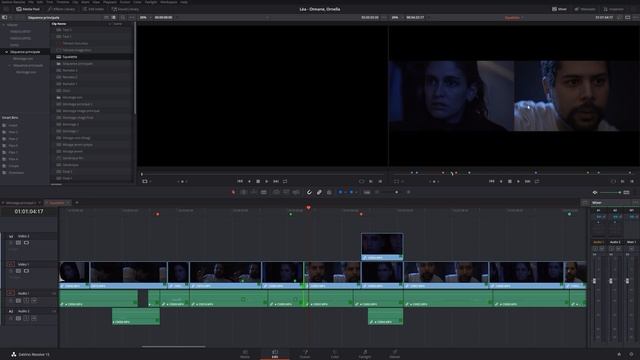640x360 pixels.
Task: Open the Media page
Action: [245, 354]
